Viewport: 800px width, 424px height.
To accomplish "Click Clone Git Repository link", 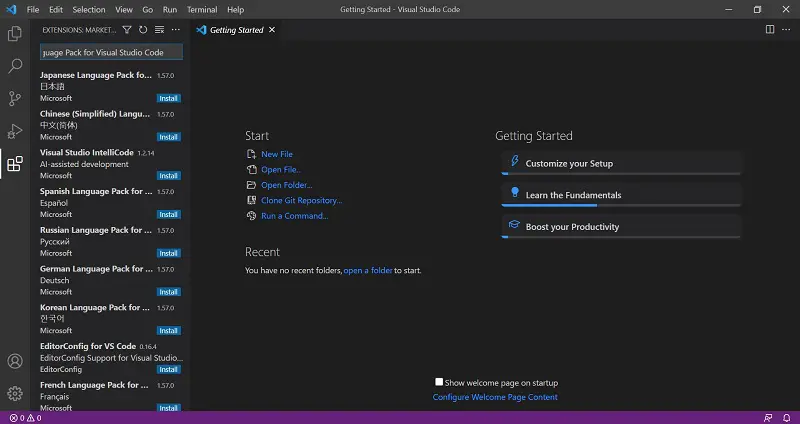I will coord(302,201).
